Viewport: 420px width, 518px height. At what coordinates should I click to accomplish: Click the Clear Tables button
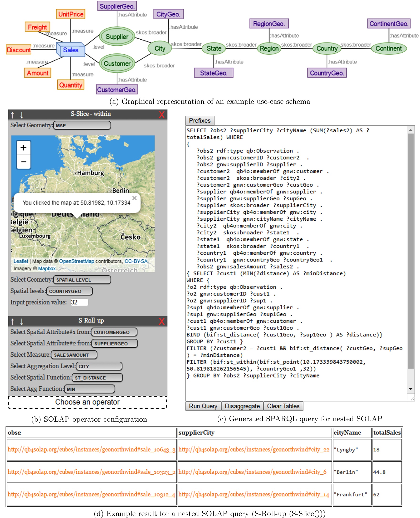(284, 406)
